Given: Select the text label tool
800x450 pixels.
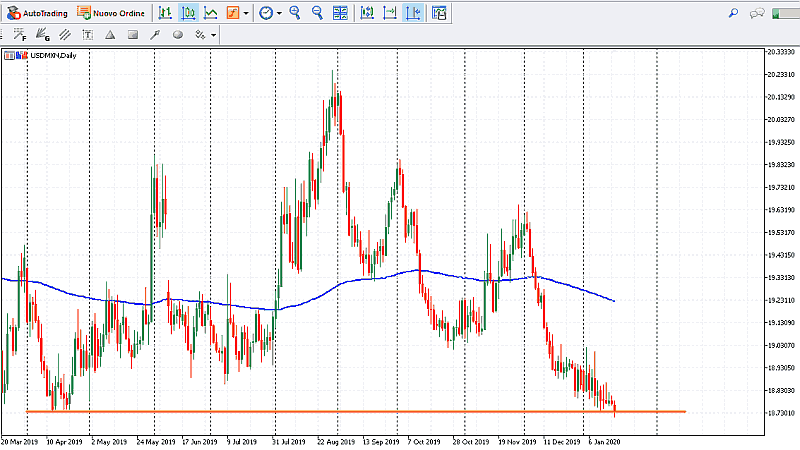Looking at the screenshot, I should [87, 34].
